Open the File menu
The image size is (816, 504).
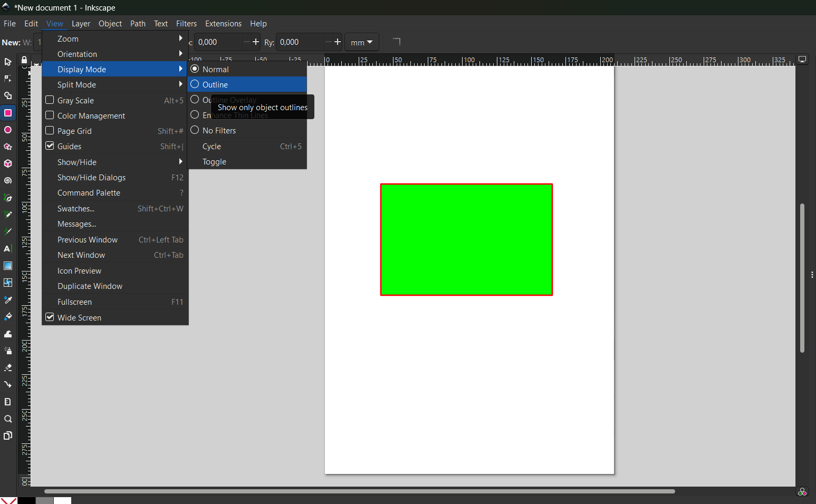(x=9, y=24)
